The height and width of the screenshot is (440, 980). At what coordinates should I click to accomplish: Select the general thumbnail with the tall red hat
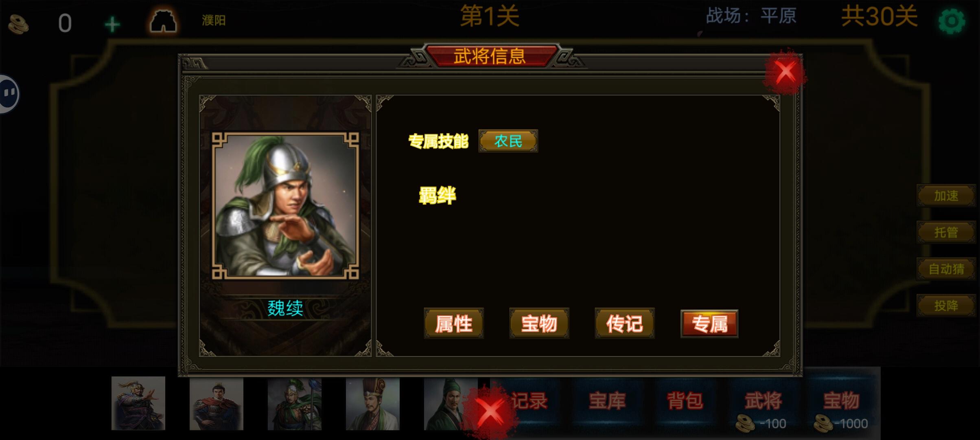point(373,403)
